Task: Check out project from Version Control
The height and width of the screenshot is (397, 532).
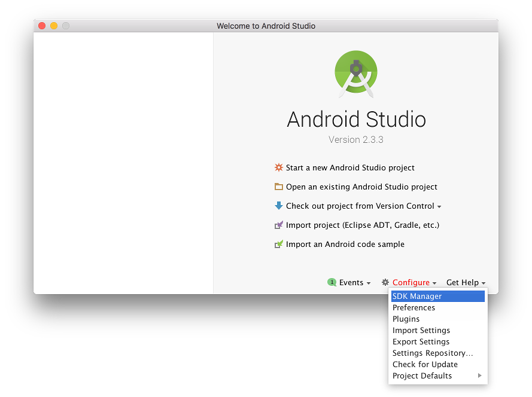Action: point(360,206)
